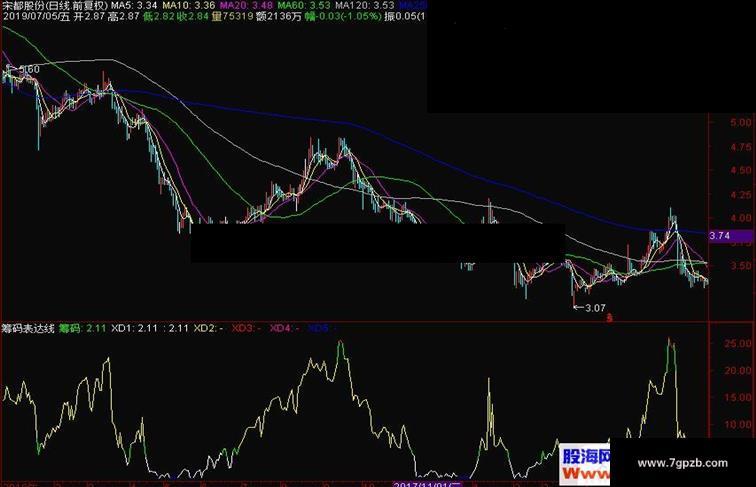Image resolution: width=756 pixels, height=487 pixels.
Task: Click the XD2: - indicator label
Action: (208, 328)
